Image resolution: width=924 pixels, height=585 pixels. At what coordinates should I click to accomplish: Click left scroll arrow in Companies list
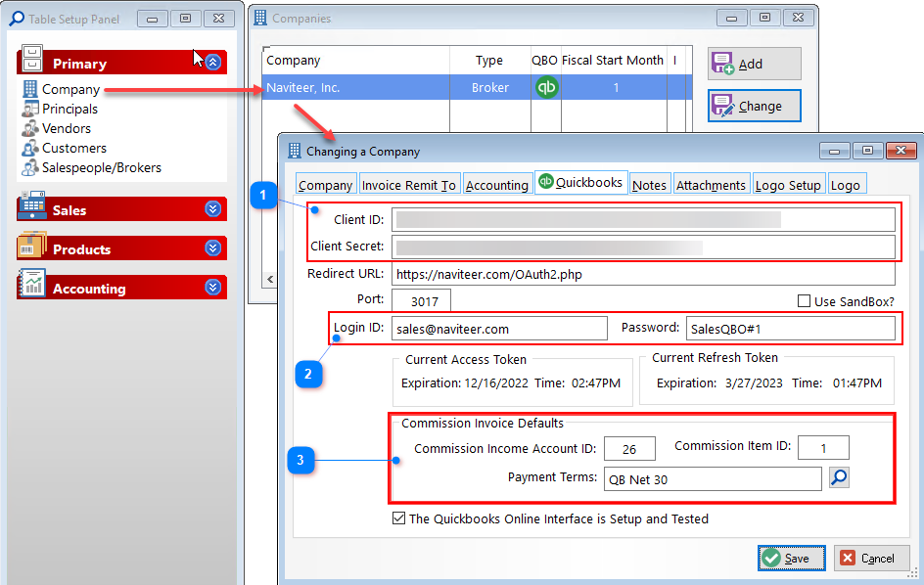(x=270, y=279)
